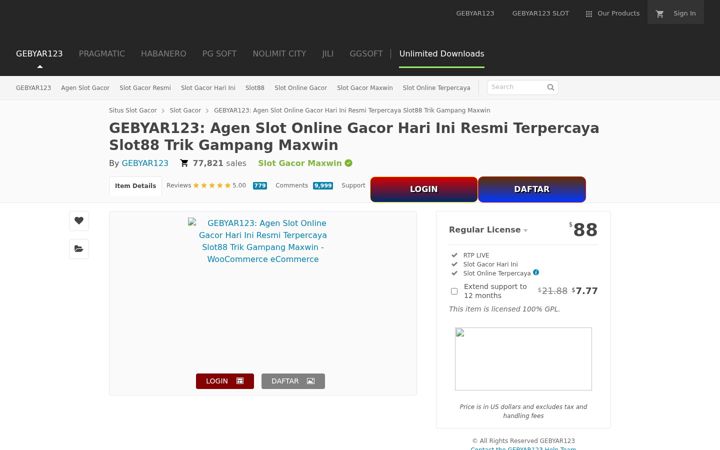This screenshot has height=450, width=720.
Task: Click the 9,999 comments count badge
Action: click(x=323, y=186)
